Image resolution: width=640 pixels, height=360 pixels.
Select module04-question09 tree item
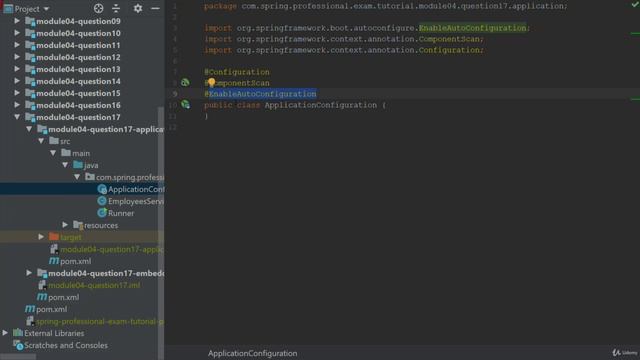pyautogui.click(x=78, y=21)
